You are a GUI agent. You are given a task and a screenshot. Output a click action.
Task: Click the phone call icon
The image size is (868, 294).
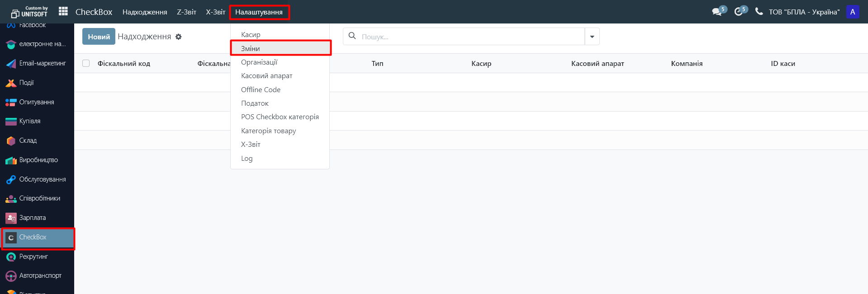point(759,12)
